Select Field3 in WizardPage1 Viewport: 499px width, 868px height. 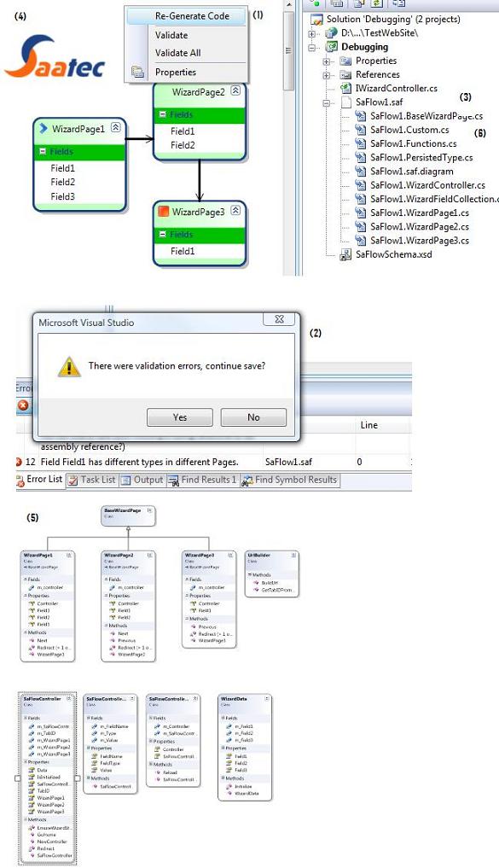[x=63, y=196]
